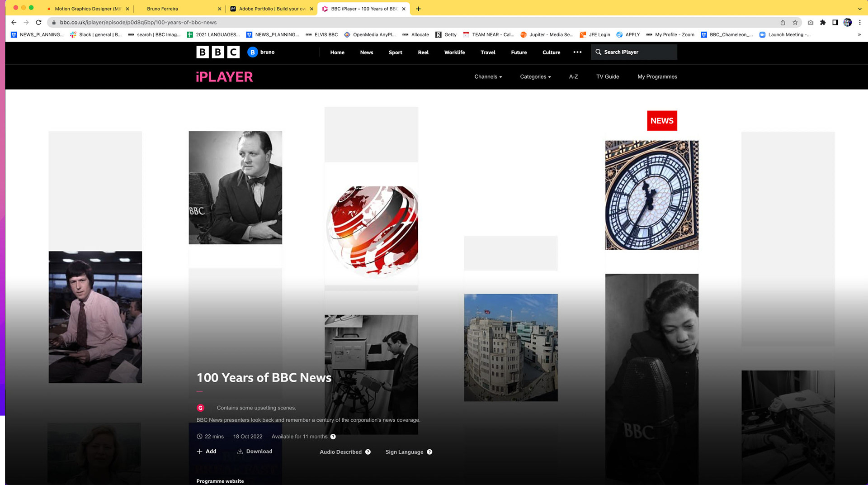Click the Broadcasting House building photo
The image size is (868, 485).
click(x=511, y=347)
